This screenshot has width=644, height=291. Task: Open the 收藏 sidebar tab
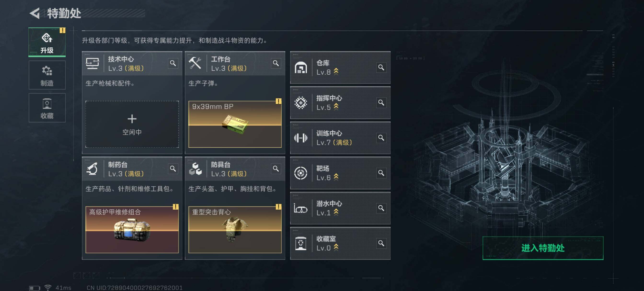tap(47, 108)
